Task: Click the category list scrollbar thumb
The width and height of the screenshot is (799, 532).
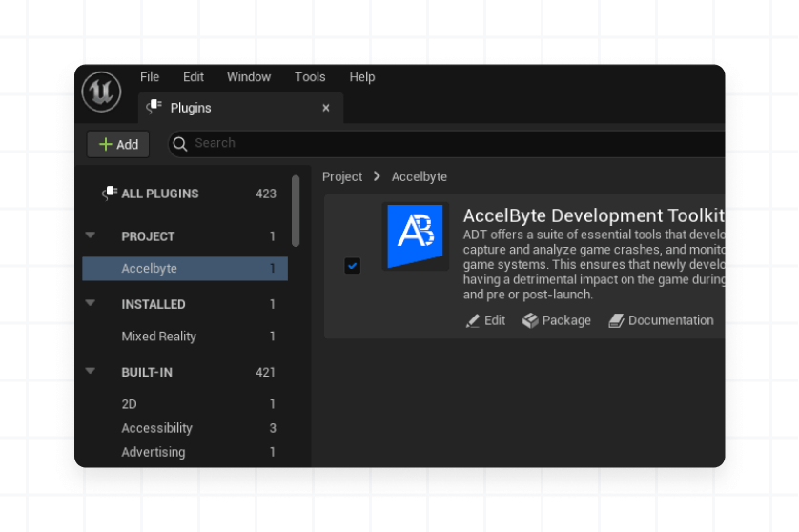Action: 296,211
